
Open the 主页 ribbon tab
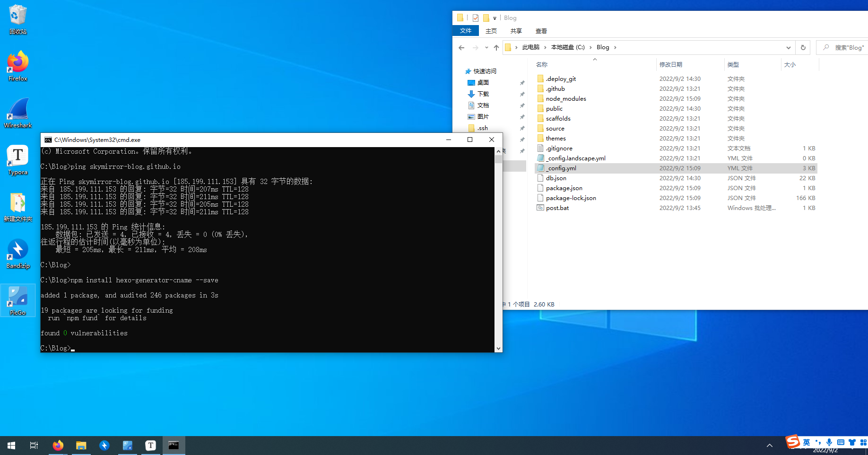click(x=491, y=31)
